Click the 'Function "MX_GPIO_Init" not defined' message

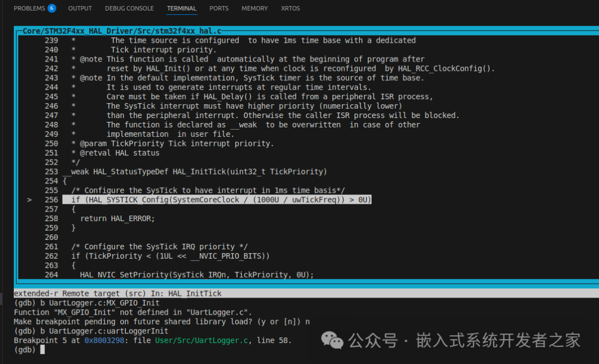pos(133,312)
